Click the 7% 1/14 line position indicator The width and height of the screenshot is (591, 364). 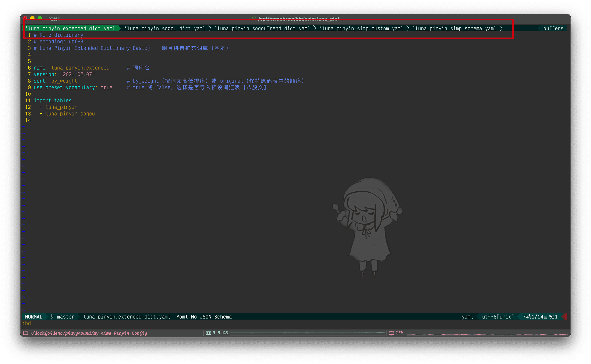point(540,317)
